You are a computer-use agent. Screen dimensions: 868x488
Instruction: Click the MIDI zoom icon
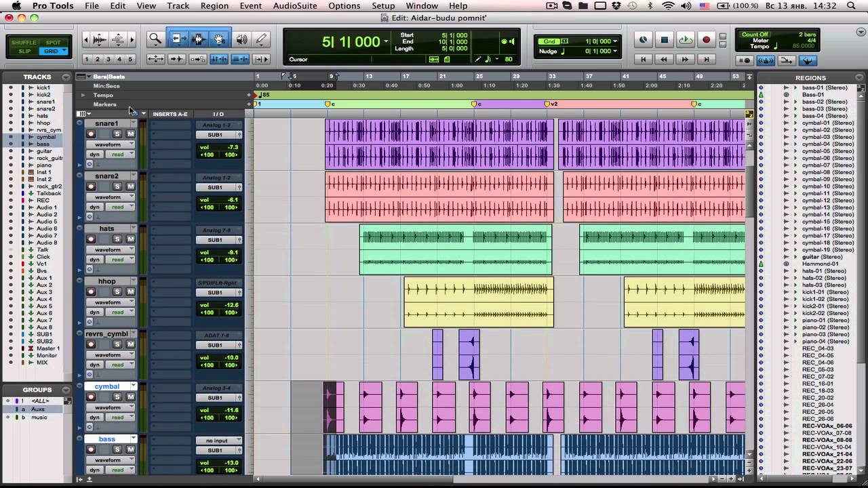(x=118, y=39)
